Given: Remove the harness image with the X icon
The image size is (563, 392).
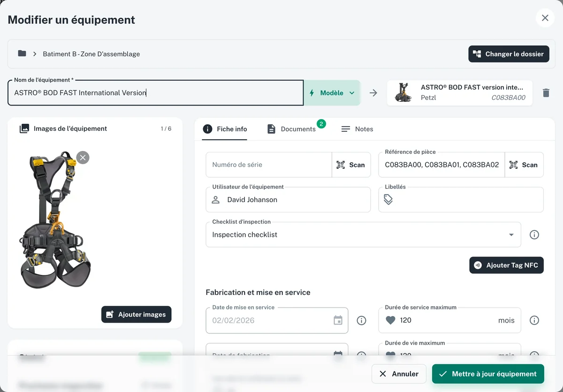Looking at the screenshot, I should click(83, 158).
